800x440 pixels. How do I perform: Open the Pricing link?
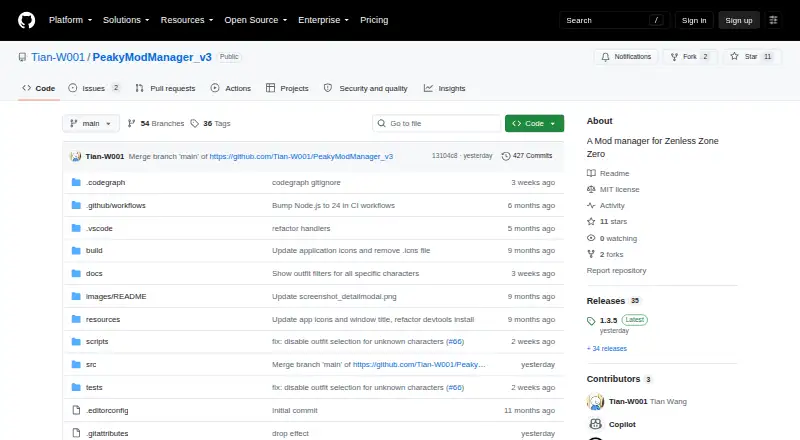[374, 20]
